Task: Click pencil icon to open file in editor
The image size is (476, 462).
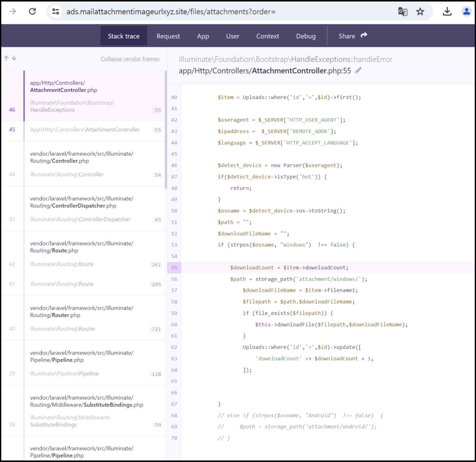Action: point(358,70)
